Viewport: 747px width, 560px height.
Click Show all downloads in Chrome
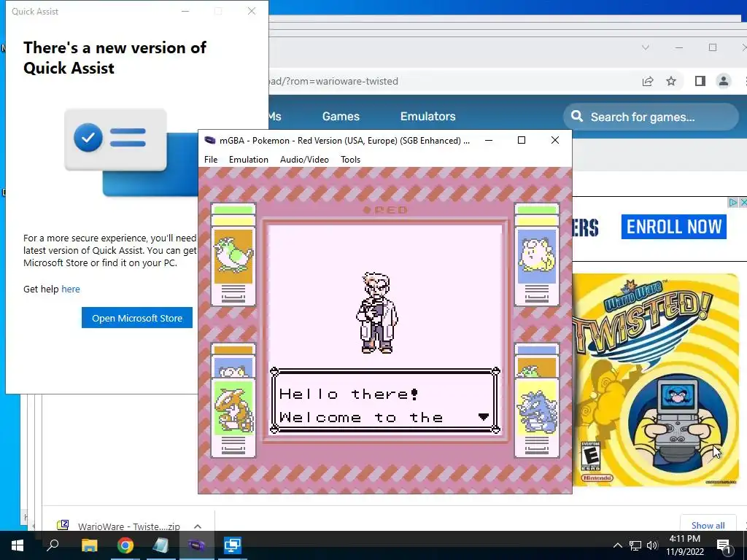click(x=708, y=525)
